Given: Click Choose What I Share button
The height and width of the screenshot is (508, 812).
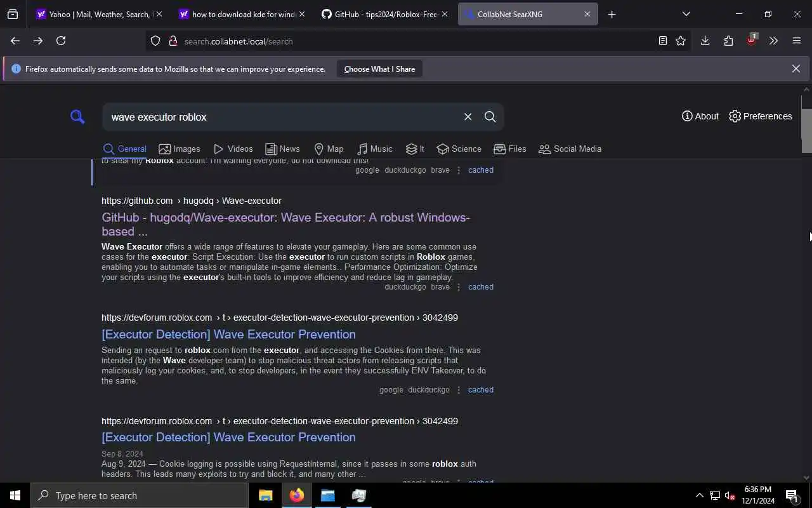Looking at the screenshot, I should (379, 69).
